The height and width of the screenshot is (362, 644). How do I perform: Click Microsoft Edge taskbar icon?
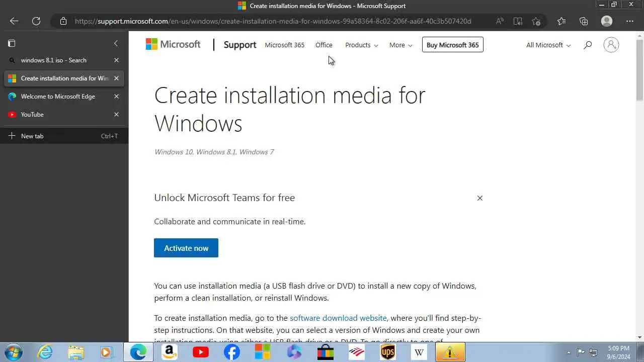[x=138, y=352]
